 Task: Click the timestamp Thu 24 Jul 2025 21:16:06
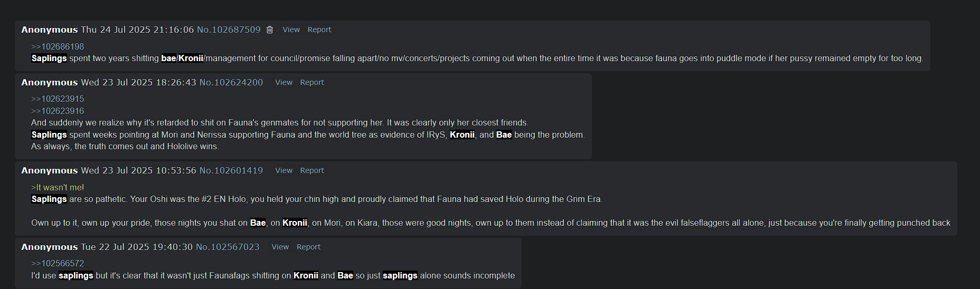137,30
